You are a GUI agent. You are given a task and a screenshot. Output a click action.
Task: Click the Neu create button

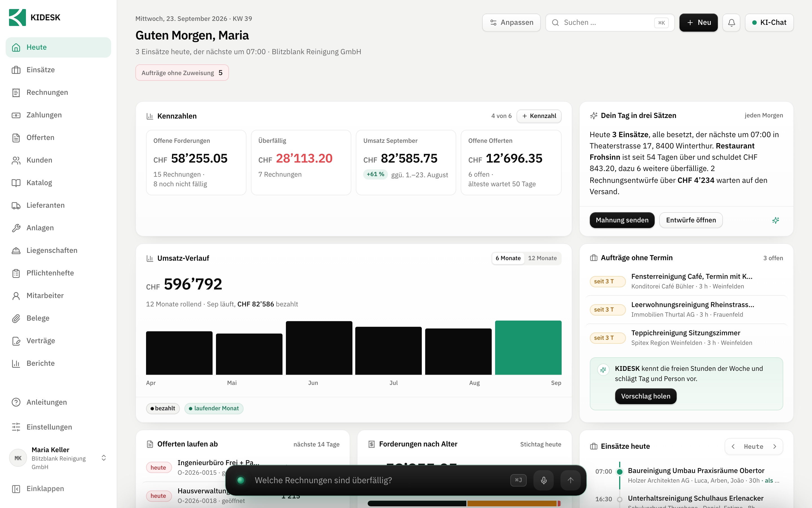(x=698, y=23)
